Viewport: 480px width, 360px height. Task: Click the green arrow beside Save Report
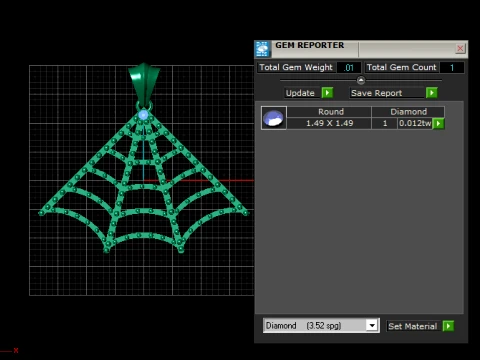pos(432,93)
